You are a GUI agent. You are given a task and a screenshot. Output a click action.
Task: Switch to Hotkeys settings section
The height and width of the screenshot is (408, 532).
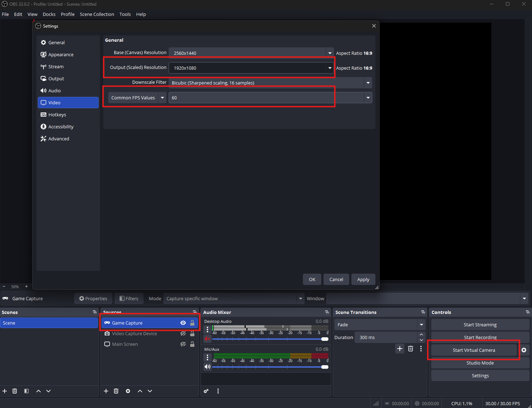point(57,115)
